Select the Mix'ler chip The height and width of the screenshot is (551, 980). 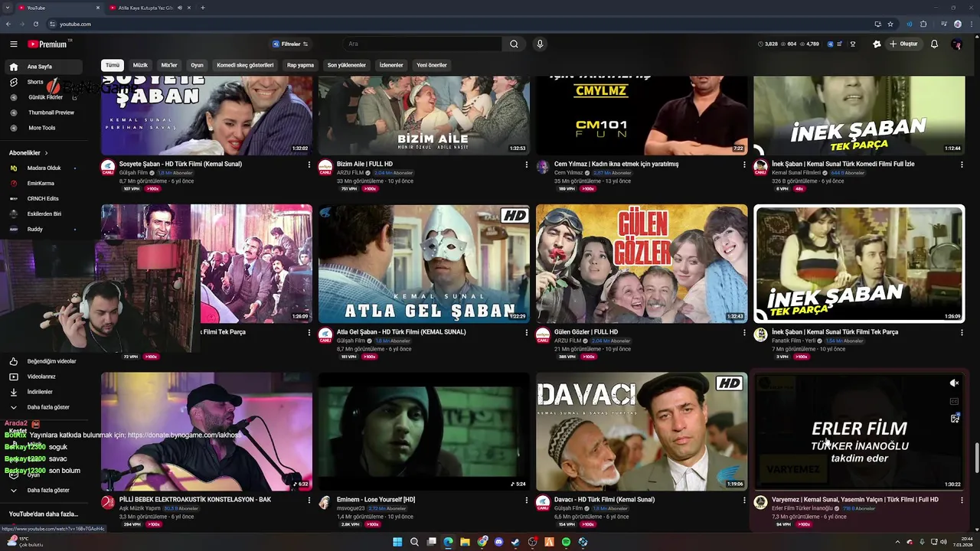tap(169, 65)
